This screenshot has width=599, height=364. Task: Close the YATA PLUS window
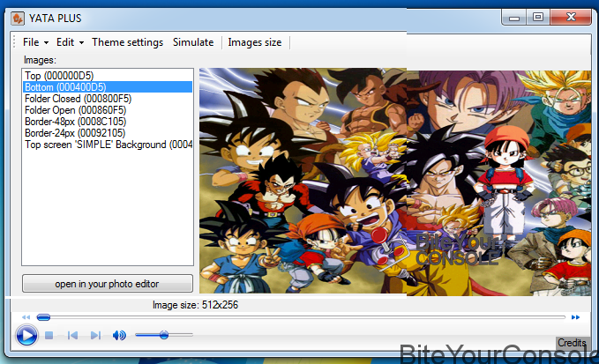click(x=571, y=18)
